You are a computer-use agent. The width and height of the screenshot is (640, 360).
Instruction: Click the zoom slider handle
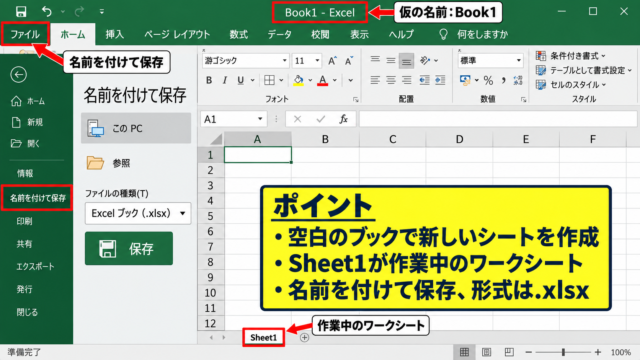coord(564,352)
